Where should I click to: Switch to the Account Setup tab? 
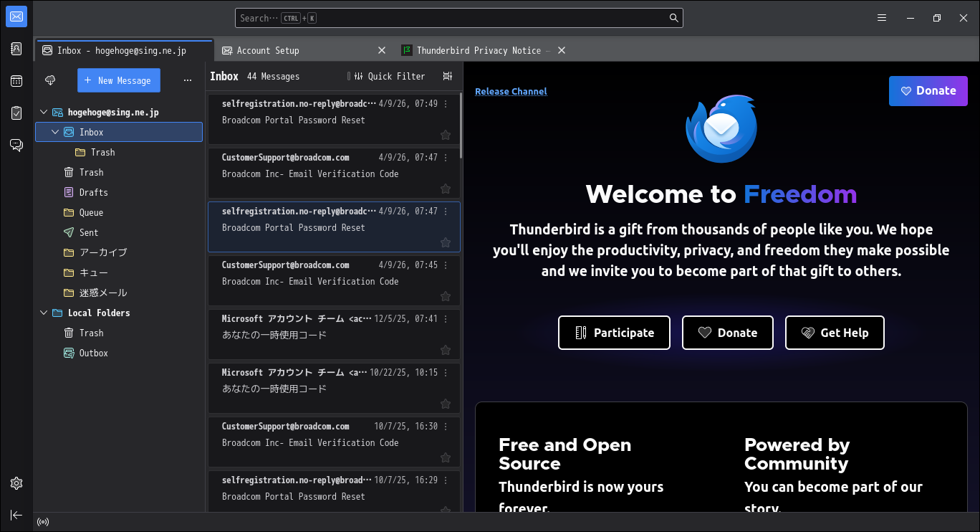268,51
